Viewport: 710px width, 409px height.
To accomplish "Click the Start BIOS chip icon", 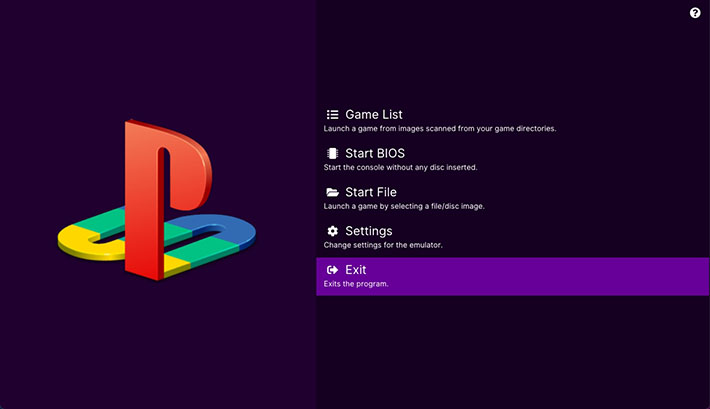I will [332, 154].
